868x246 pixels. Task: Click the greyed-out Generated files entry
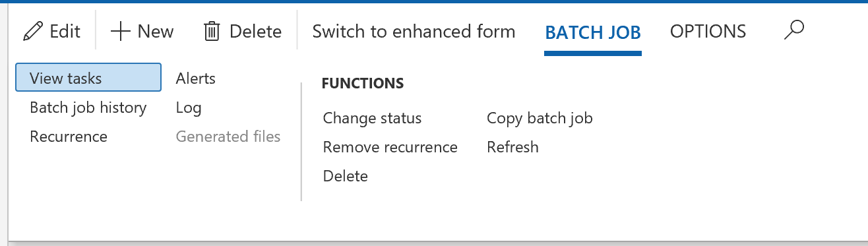(x=228, y=137)
